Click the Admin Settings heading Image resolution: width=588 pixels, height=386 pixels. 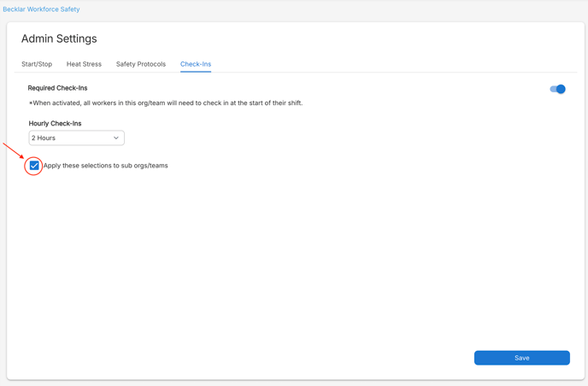(59, 38)
